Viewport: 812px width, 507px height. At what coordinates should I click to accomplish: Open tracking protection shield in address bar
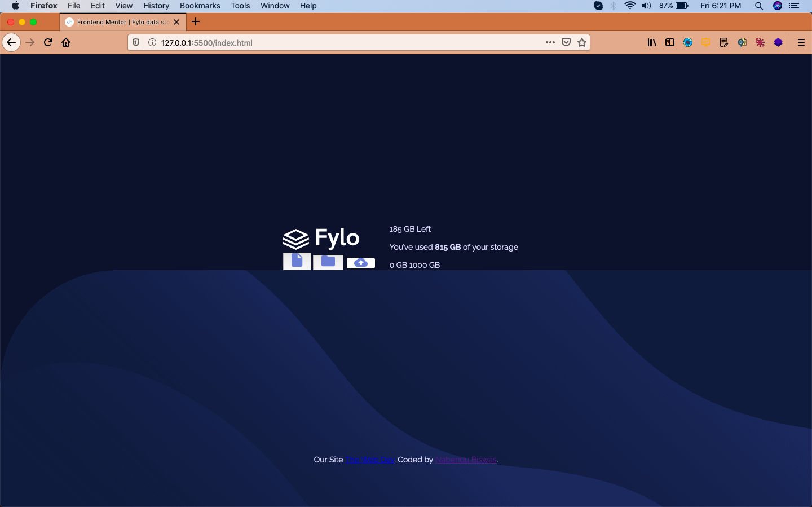pos(136,42)
